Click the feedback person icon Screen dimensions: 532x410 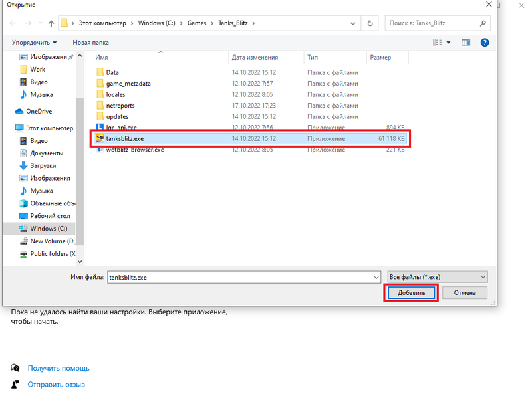(x=15, y=384)
